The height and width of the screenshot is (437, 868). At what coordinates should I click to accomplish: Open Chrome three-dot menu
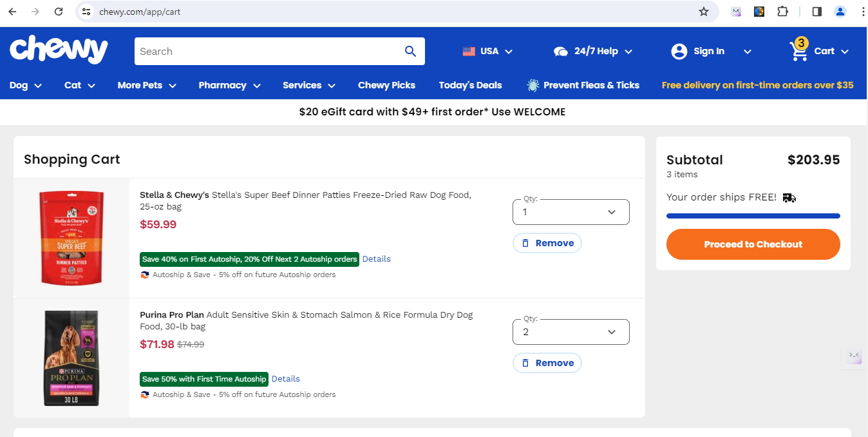click(862, 12)
